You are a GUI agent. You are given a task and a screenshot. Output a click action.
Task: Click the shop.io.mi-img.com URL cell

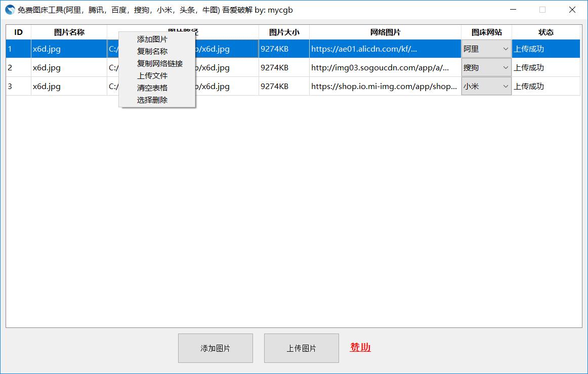[x=385, y=87]
